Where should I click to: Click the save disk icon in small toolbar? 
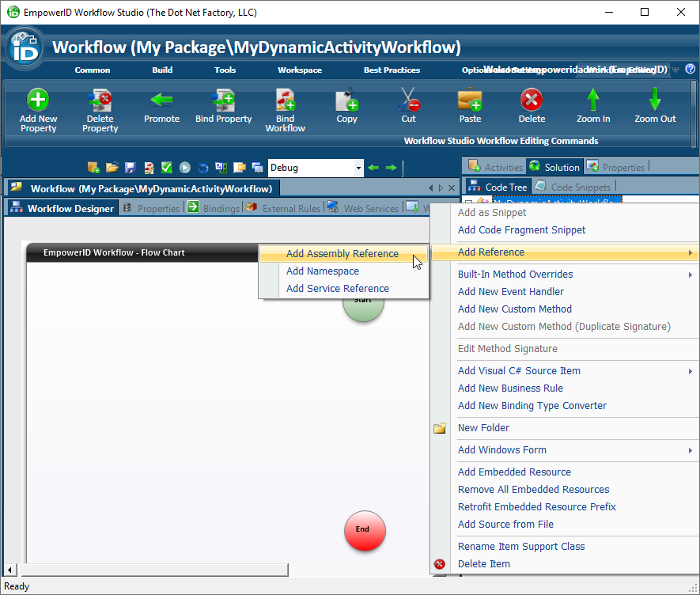pyautogui.click(x=131, y=168)
